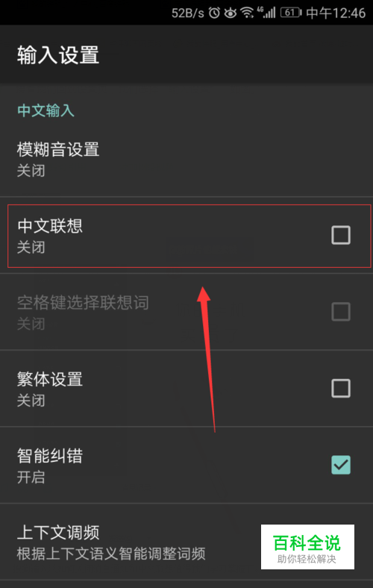This screenshot has width=373, height=588.
Task: Tap the 中文输入 section header
Action: click(46, 110)
